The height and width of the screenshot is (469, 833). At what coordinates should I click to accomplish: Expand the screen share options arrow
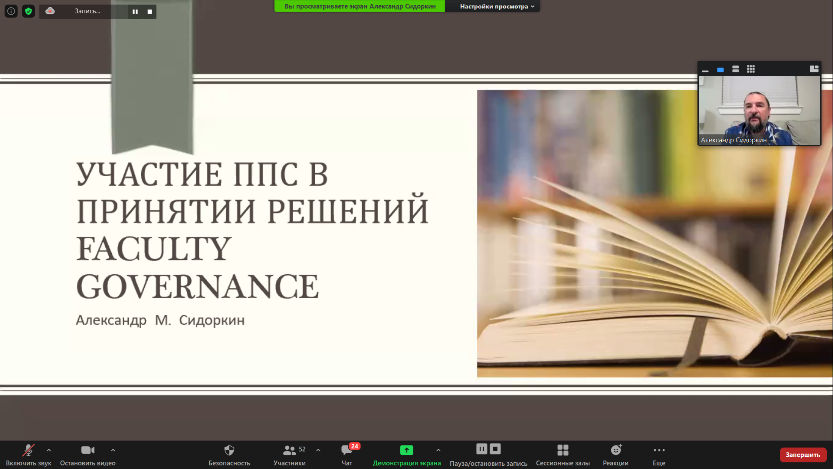point(438,449)
